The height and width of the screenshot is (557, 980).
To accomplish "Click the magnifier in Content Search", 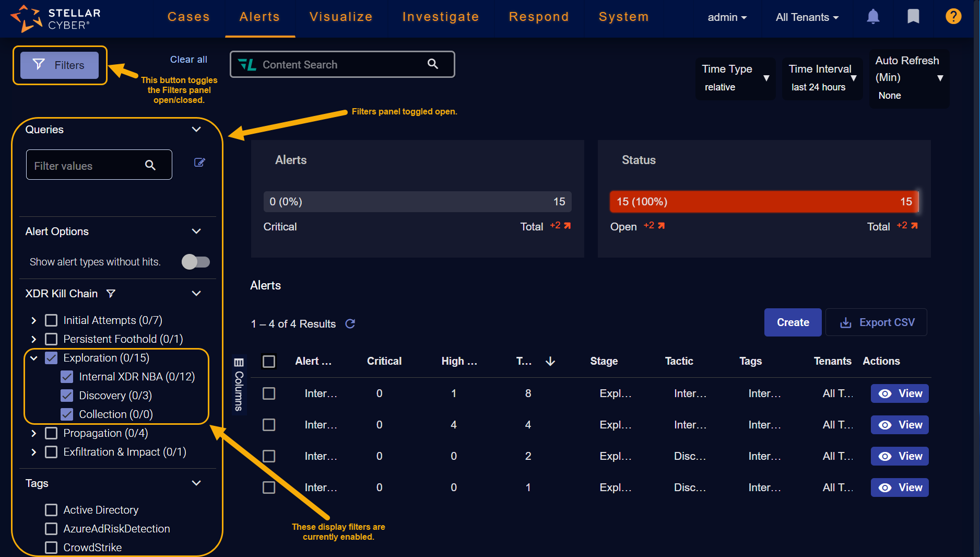I will [x=432, y=64].
